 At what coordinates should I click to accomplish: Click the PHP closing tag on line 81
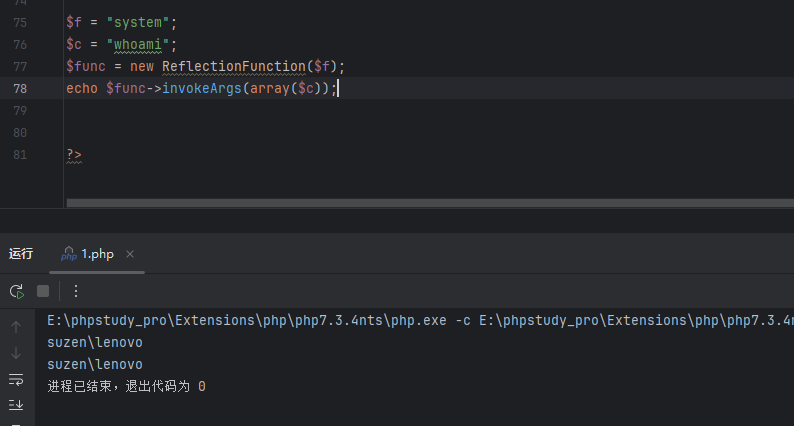pyautogui.click(x=74, y=154)
